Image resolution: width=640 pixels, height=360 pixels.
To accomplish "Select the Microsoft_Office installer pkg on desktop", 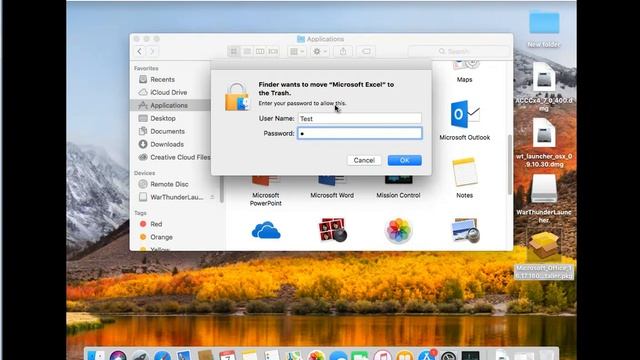I will pyautogui.click(x=544, y=247).
